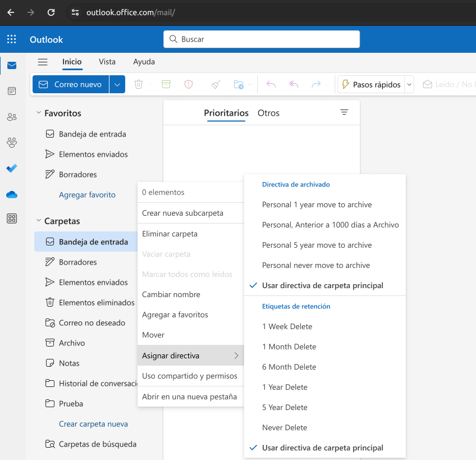Reload the page with browser refresh
Image resolution: width=476 pixels, height=460 pixels.
tap(51, 12)
